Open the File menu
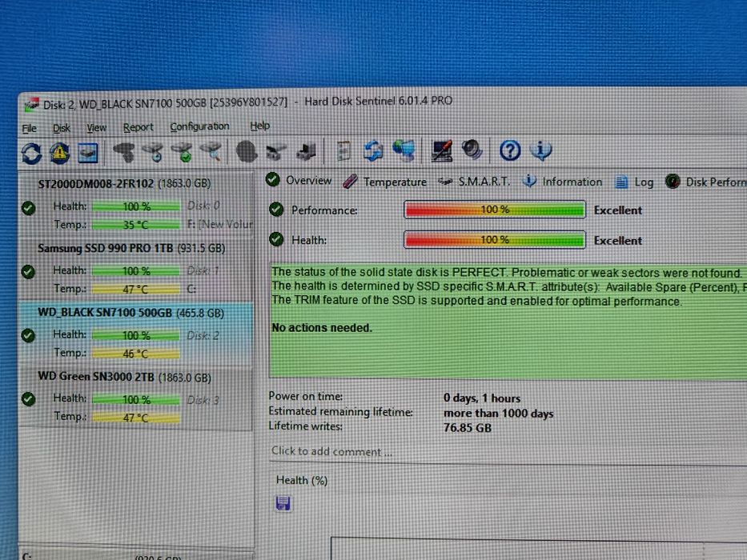The width and height of the screenshot is (747, 560). 29,129
